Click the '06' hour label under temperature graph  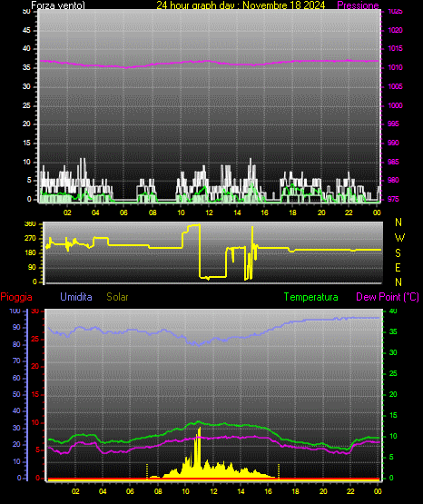[130, 491]
